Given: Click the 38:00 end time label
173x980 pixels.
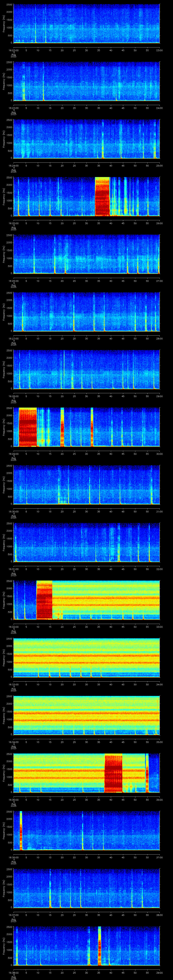Looking at the screenshot, I should (159, 915).
